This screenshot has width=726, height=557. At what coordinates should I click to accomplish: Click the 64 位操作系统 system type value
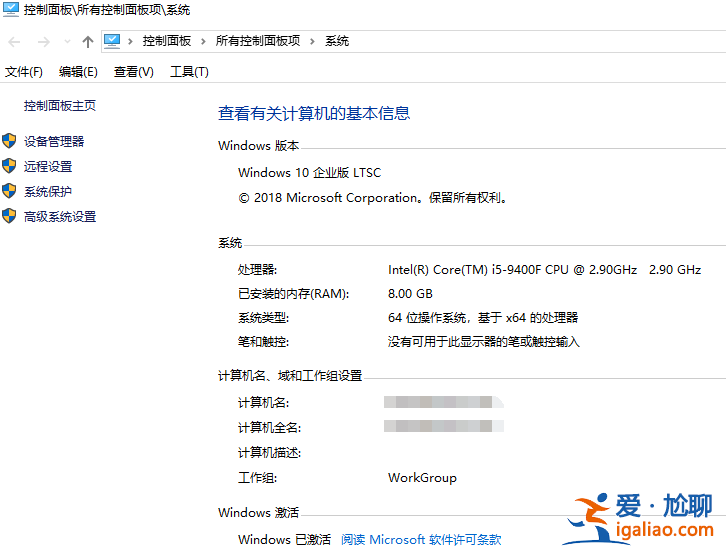tap(483, 318)
